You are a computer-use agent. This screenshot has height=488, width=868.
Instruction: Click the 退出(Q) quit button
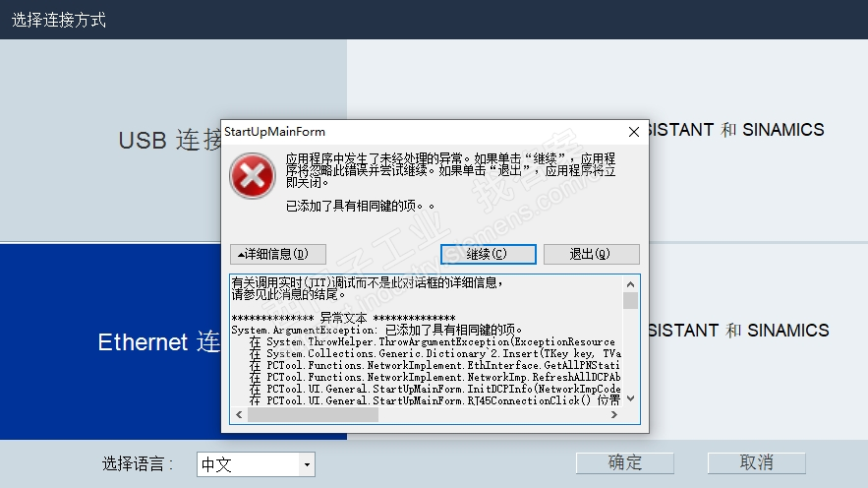591,254
